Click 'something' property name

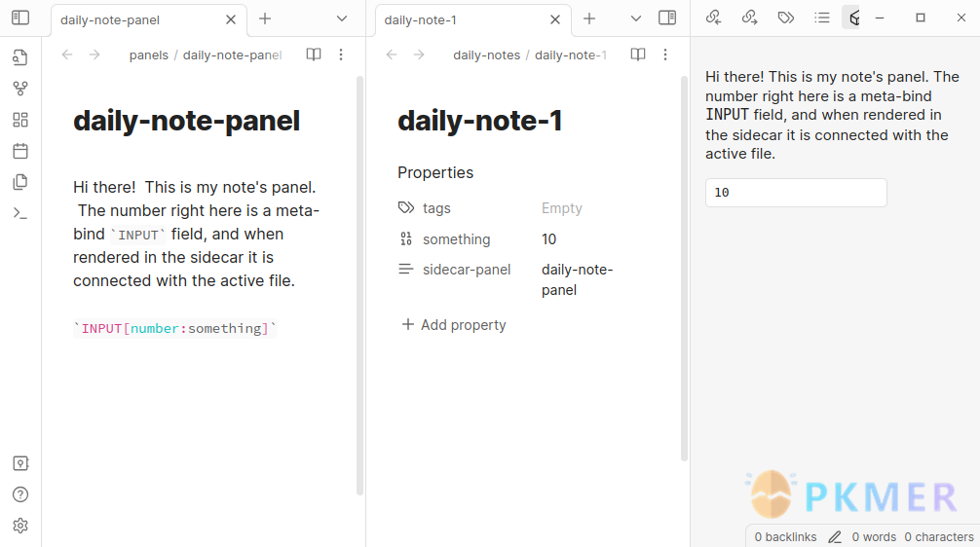[456, 239]
